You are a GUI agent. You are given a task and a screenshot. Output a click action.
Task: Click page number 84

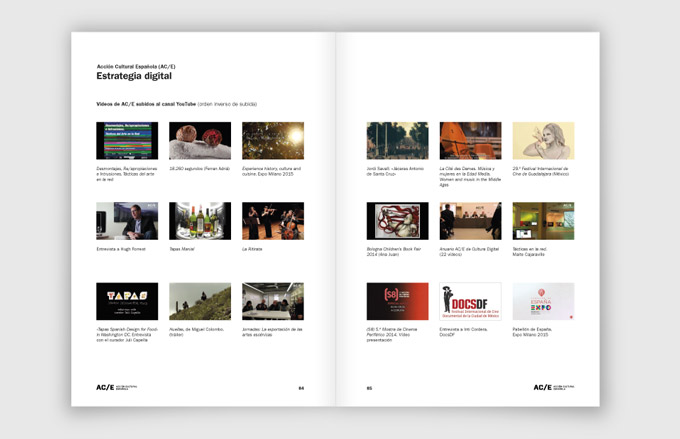301,387
